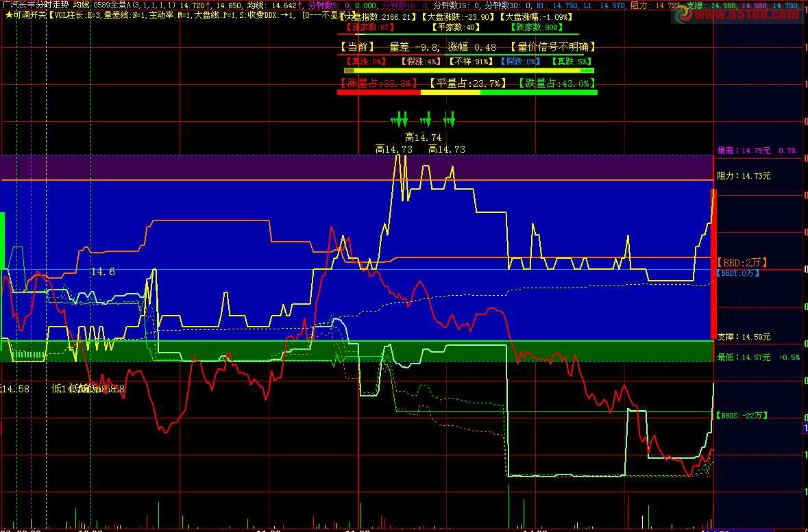Screen dimensions: 808x532
Task: Click the indicator name 0589全景A(3,1,1,1,1)
Action: click(x=135, y=5)
